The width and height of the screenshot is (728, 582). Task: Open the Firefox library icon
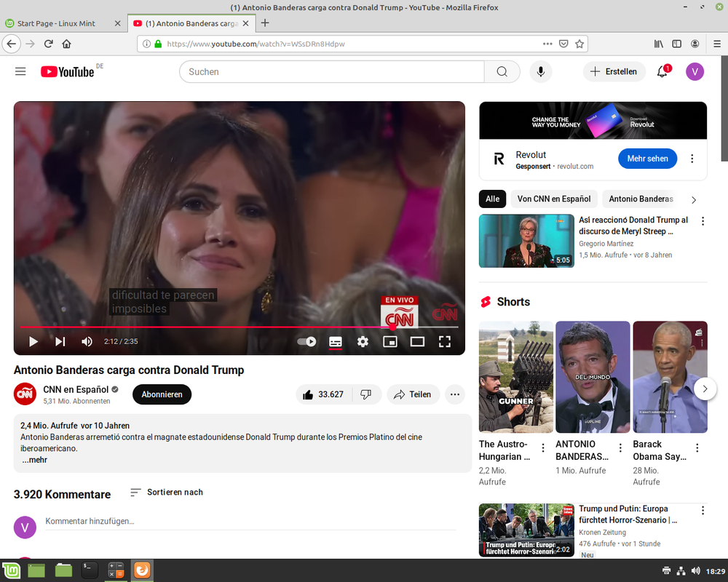(x=658, y=44)
